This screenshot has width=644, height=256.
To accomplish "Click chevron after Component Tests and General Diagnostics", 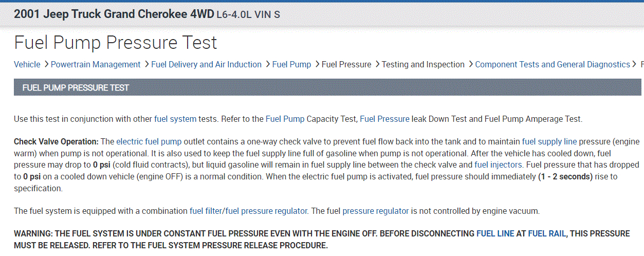I will tap(635, 64).
